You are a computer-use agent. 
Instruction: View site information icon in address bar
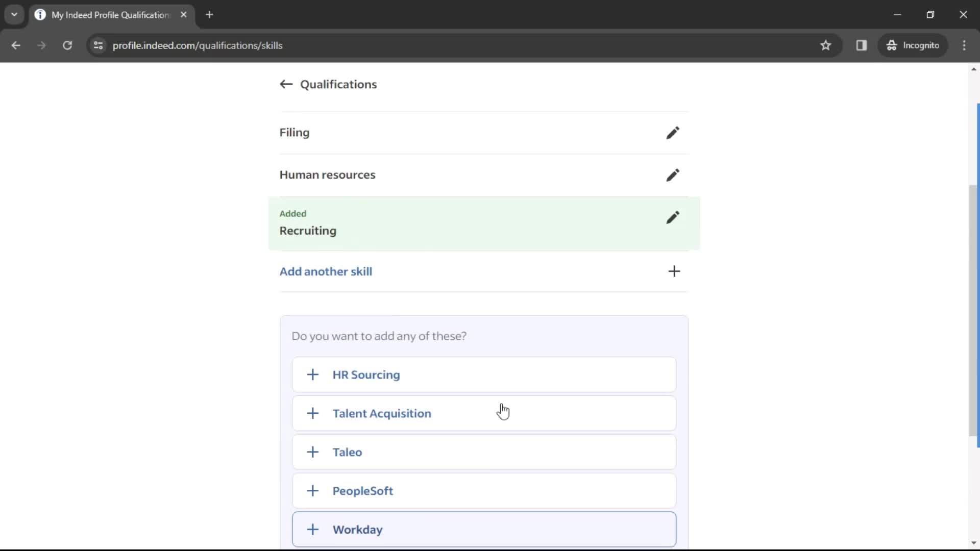point(99,45)
